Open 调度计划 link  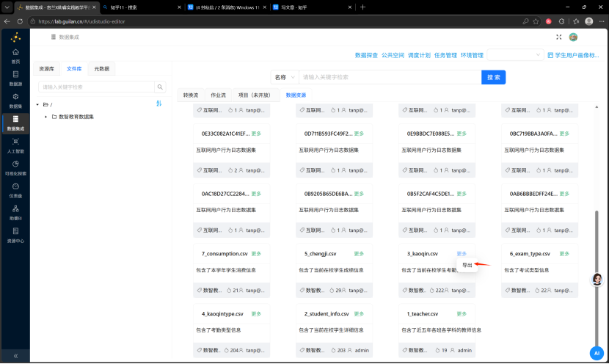[x=419, y=55]
